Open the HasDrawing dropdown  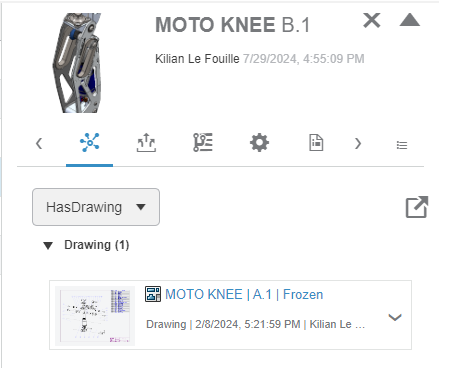[96, 207]
